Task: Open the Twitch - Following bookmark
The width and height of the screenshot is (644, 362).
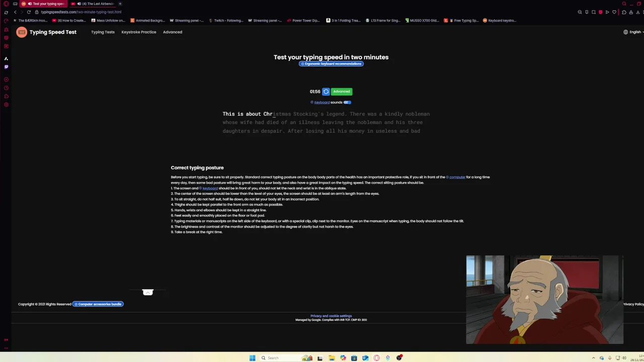Action: click(x=226, y=21)
